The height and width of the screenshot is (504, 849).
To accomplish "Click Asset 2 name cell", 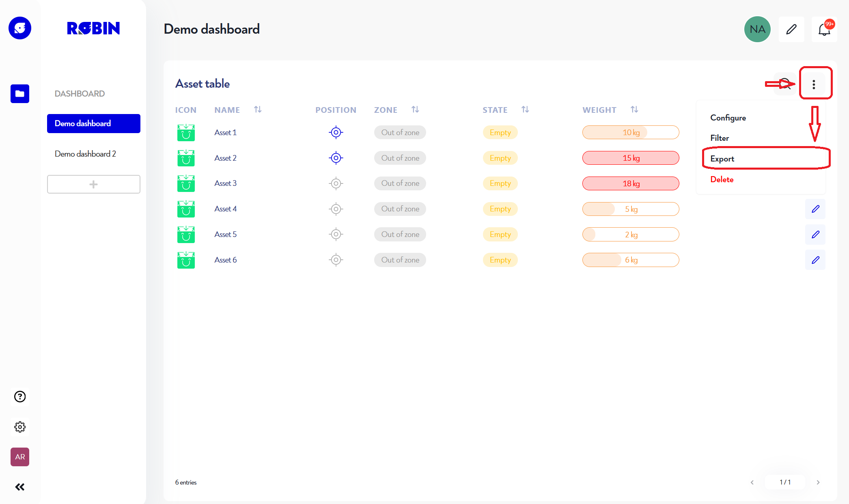I will (x=225, y=158).
